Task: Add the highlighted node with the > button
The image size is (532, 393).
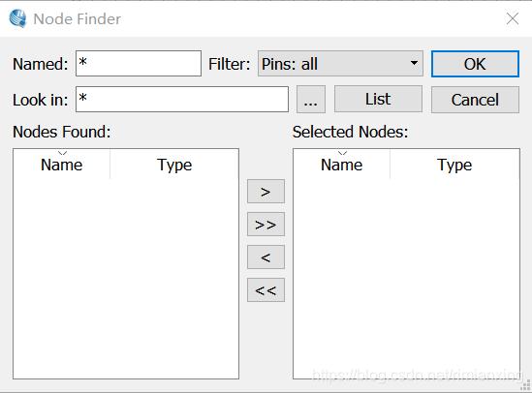Action: click(x=266, y=192)
